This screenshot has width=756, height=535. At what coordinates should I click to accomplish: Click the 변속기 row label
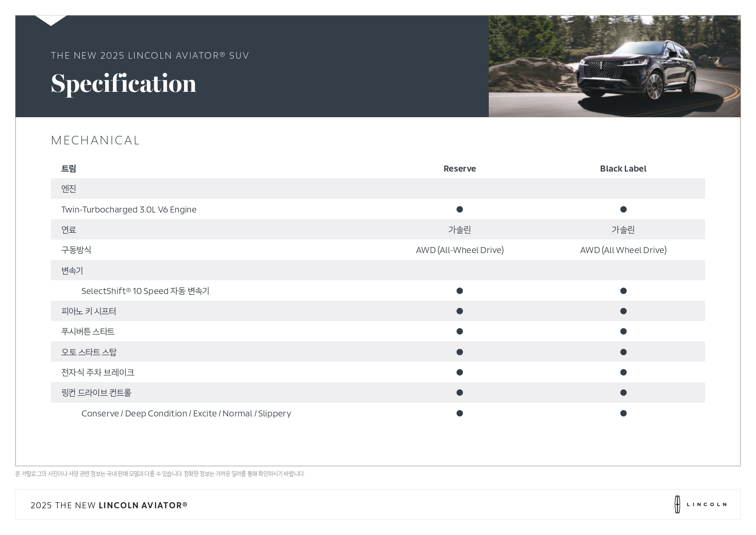pos(72,271)
